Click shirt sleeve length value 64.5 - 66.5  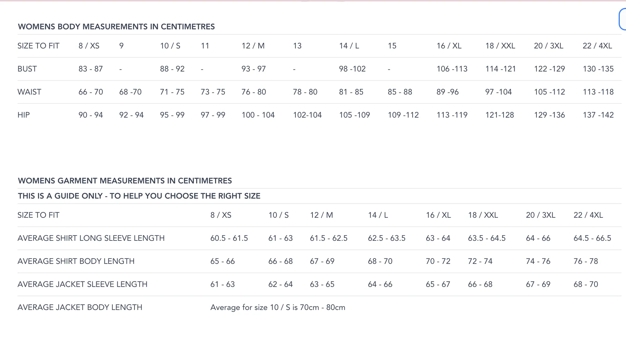[592, 238]
